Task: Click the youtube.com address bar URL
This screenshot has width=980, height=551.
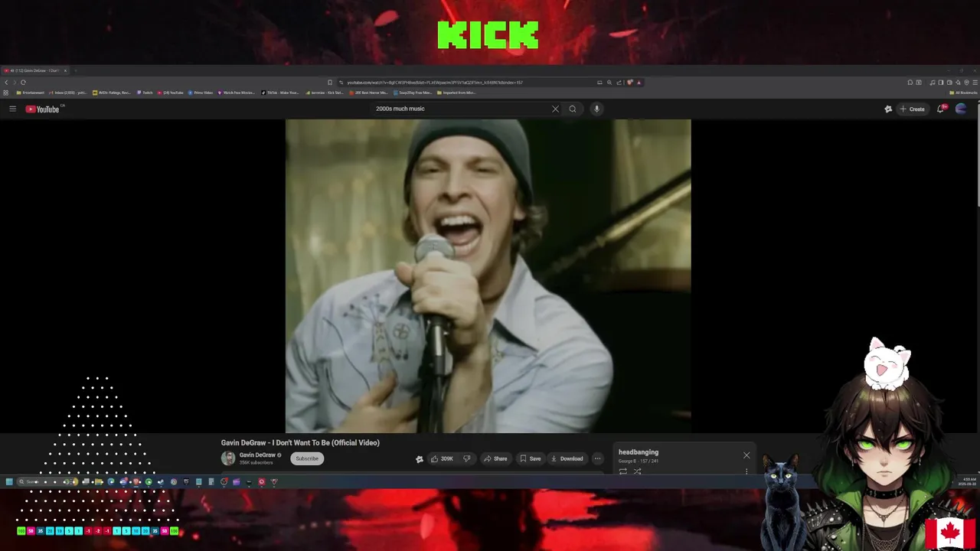Action: [435, 83]
